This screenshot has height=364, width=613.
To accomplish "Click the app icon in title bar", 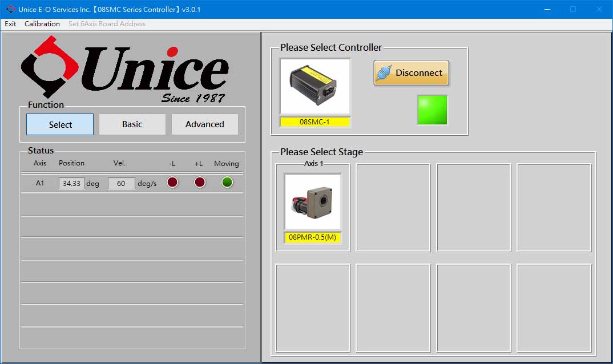I will (x=10, y=9).
